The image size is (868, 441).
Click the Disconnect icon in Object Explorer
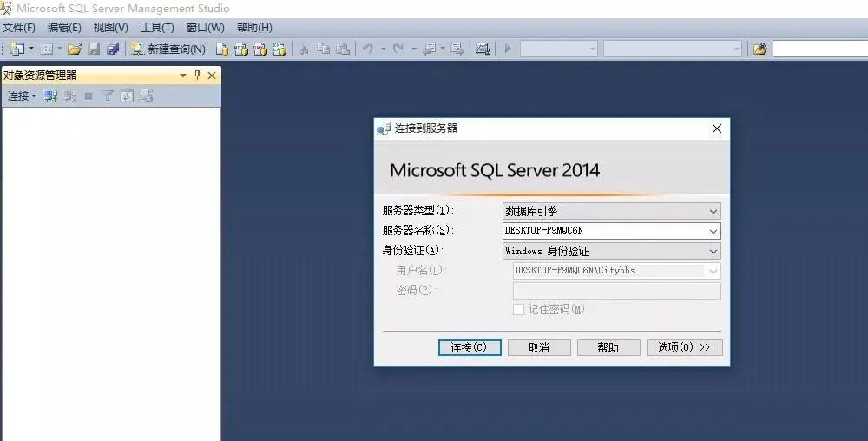click(x=70, y=96)
